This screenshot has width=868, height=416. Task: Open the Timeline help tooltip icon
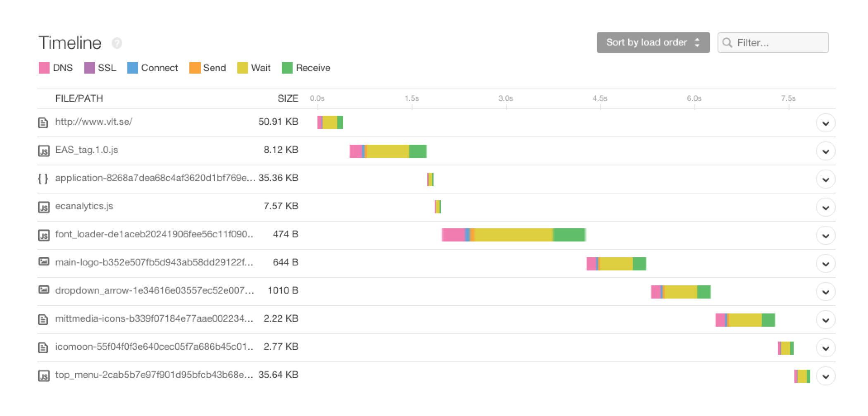[x=117, y=43]
